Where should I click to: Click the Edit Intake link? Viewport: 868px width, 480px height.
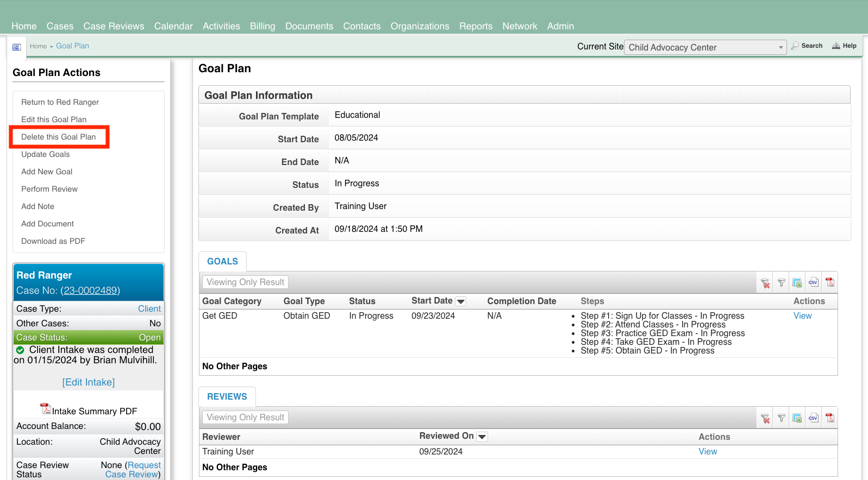[x=89, y=382]
